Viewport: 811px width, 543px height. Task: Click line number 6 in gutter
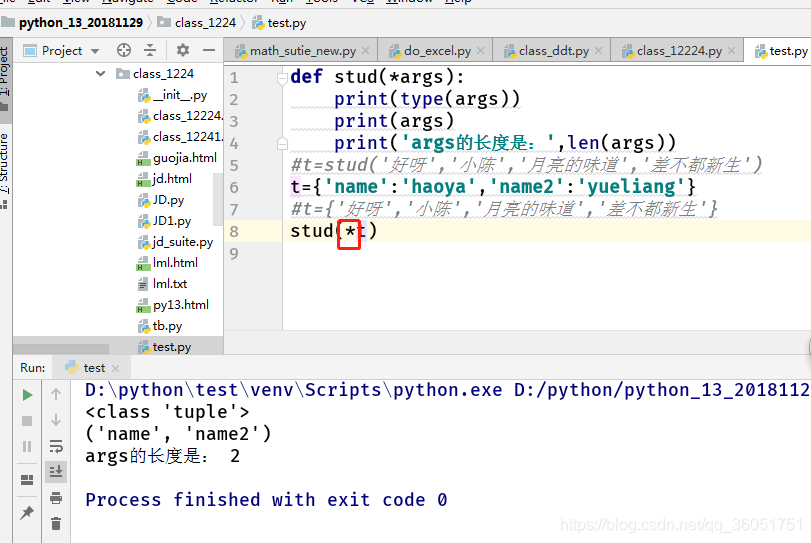[234, 187]
